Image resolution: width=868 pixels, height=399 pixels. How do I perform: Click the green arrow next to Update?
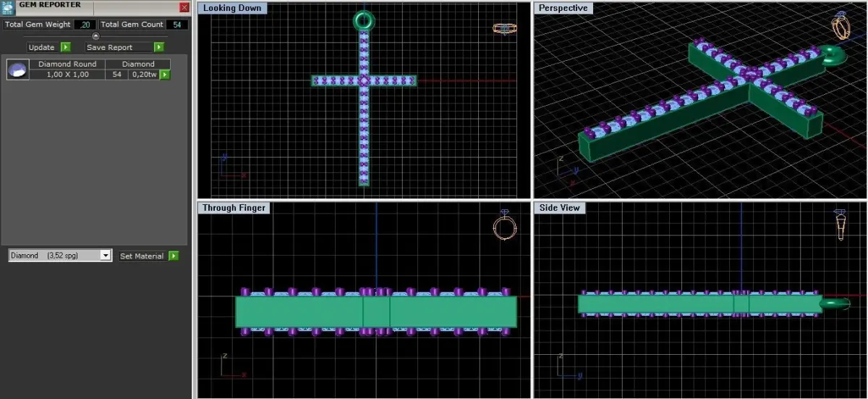[66, 47]
